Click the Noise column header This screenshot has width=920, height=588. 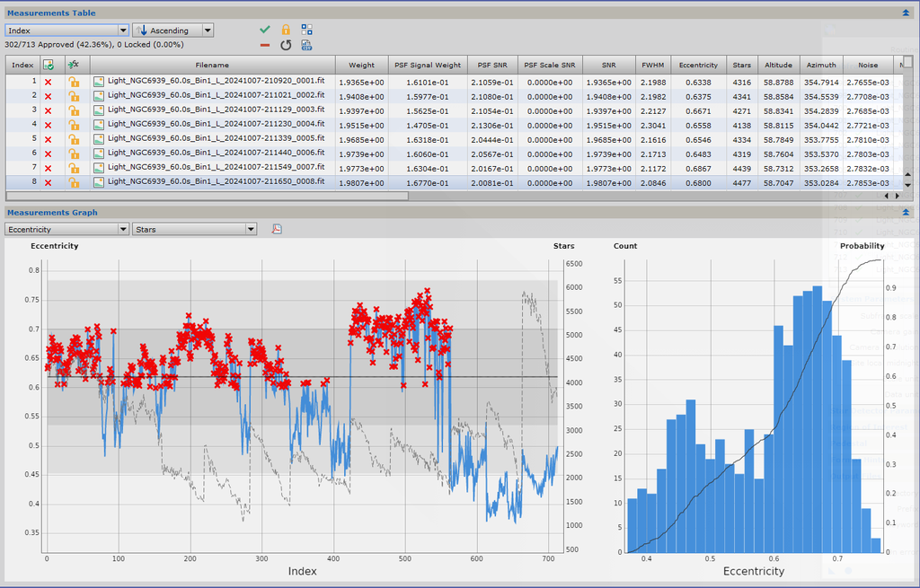868,65
